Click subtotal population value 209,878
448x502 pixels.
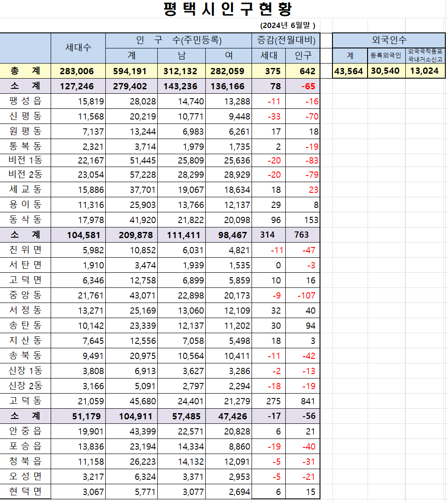[136, 235]
